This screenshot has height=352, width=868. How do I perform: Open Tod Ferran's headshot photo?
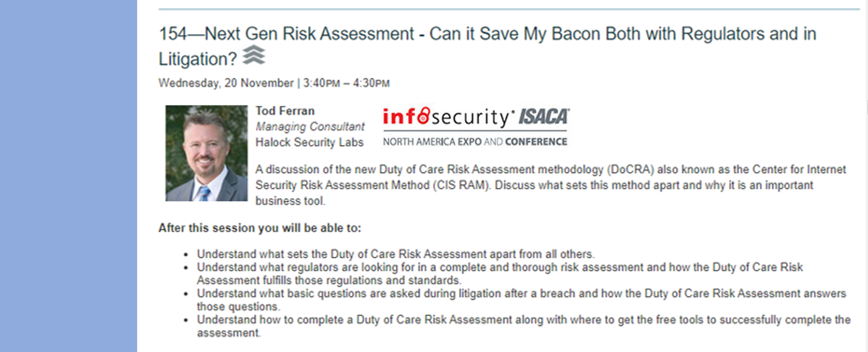(207, 153)
